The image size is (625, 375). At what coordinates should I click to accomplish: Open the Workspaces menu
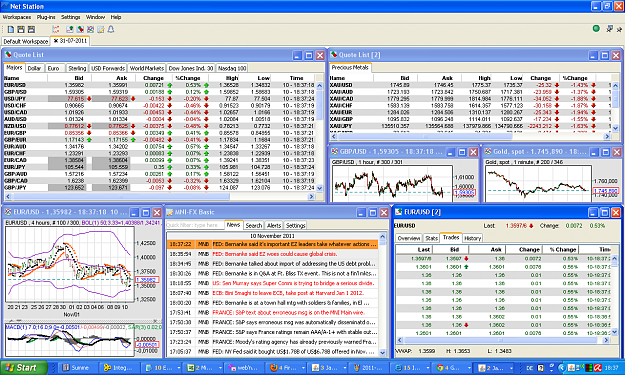[x=17, y=17]
